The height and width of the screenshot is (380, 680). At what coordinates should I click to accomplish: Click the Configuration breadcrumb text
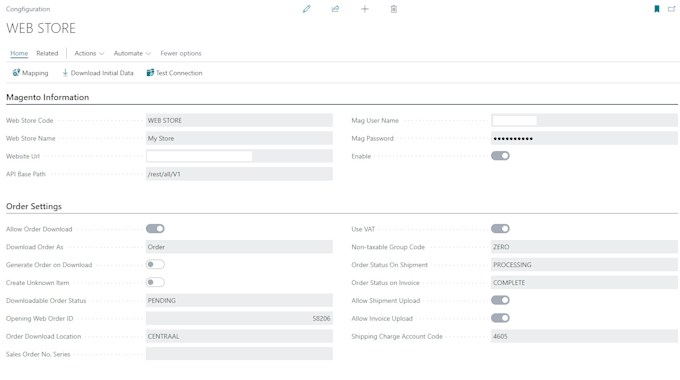28,9
